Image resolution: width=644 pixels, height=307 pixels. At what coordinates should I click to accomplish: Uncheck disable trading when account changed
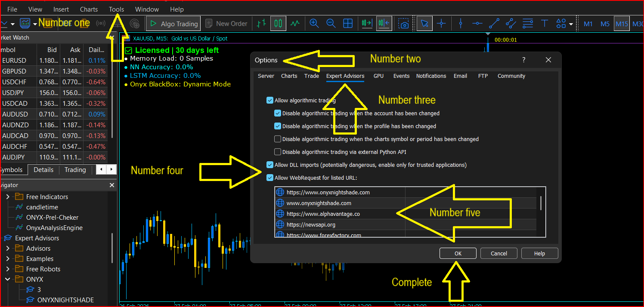[278, 114]
